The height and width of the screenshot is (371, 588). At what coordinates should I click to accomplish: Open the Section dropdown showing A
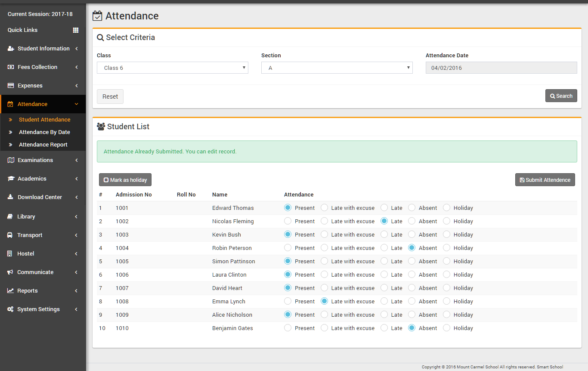(x=337, y=68)
